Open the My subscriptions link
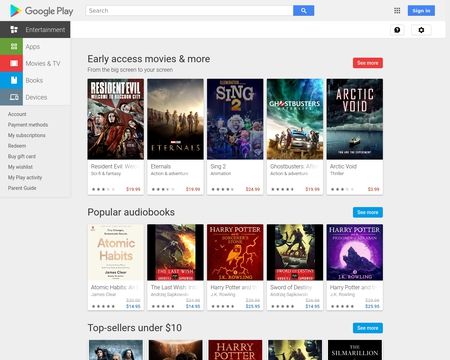 pyautogui.click(x=27, y=135)
